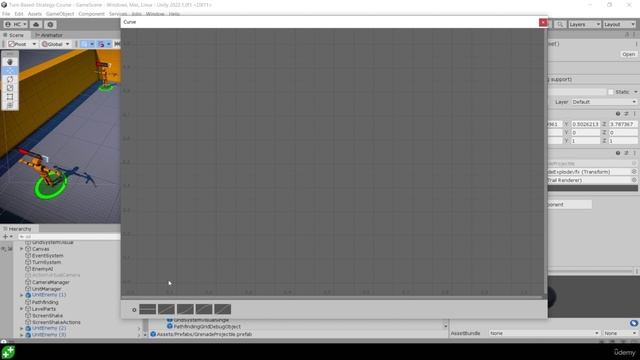The height and width of the screenshot is (360, 640).
Task: Click the search icon in top toolbar
Action: 560,24
